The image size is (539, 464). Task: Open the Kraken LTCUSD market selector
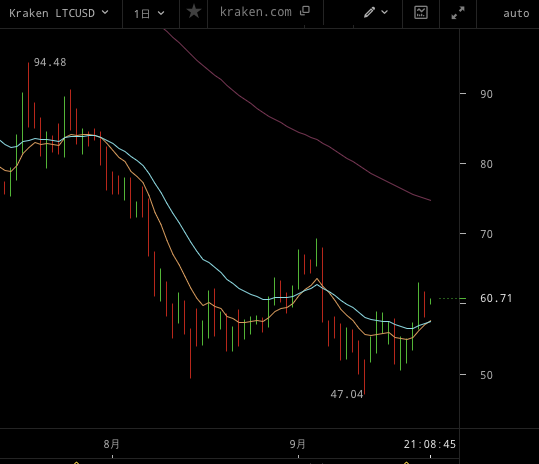point(59,13)
